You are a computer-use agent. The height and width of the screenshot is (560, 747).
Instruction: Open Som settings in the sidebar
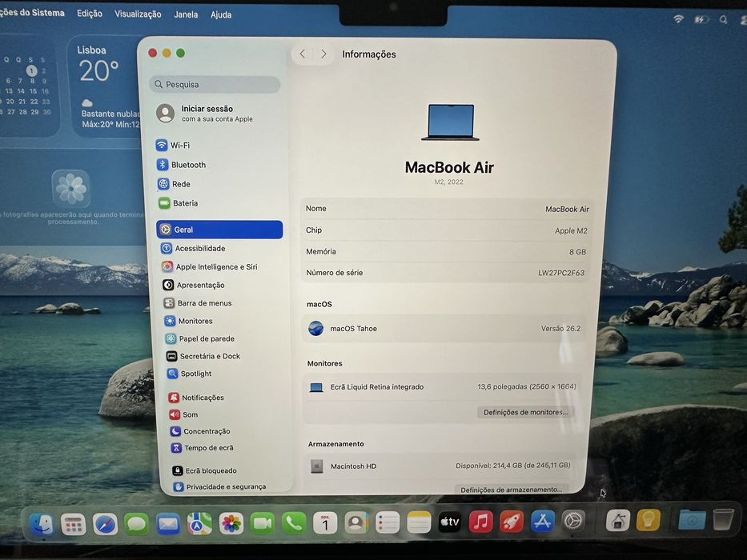[x=184, y=414]
